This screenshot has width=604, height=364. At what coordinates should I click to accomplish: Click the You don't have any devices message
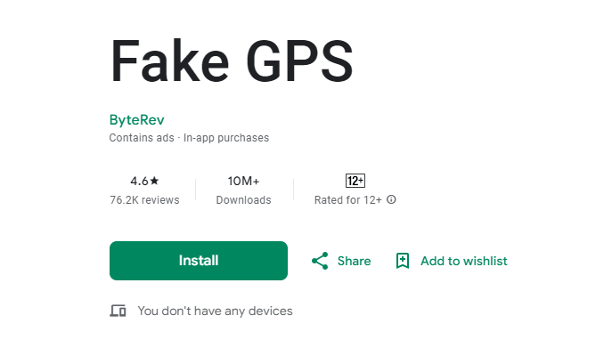pyautogui.click(x=215, y=311)
